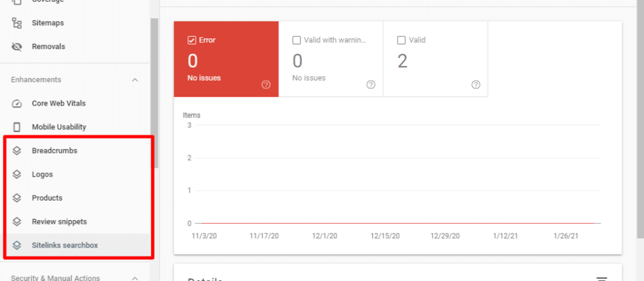644x281 pixels.
Task: Click the Core Web Vitals gauge icon
Action: pos(17,104)
